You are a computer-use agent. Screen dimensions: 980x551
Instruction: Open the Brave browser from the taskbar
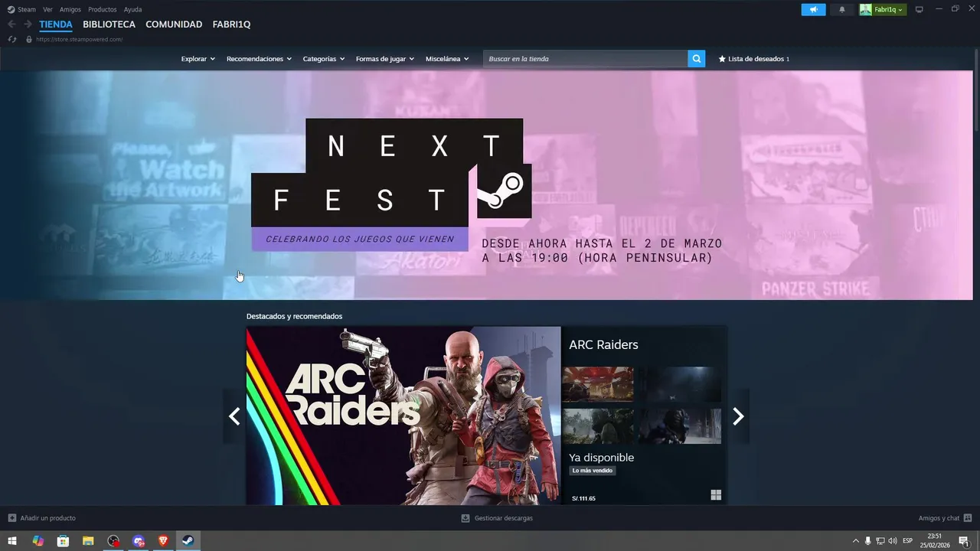pyautogui.click(x=163, y=541)
